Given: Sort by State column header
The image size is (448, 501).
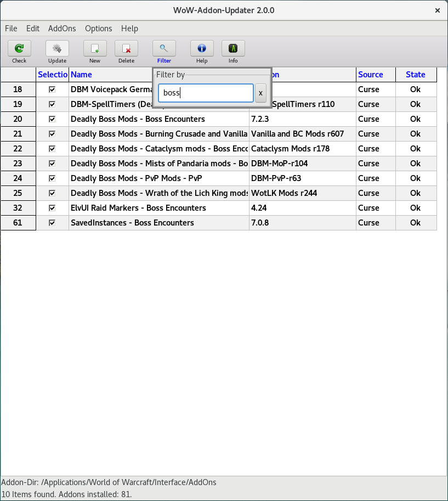Looking at the screenshot, I should (416, 75).
